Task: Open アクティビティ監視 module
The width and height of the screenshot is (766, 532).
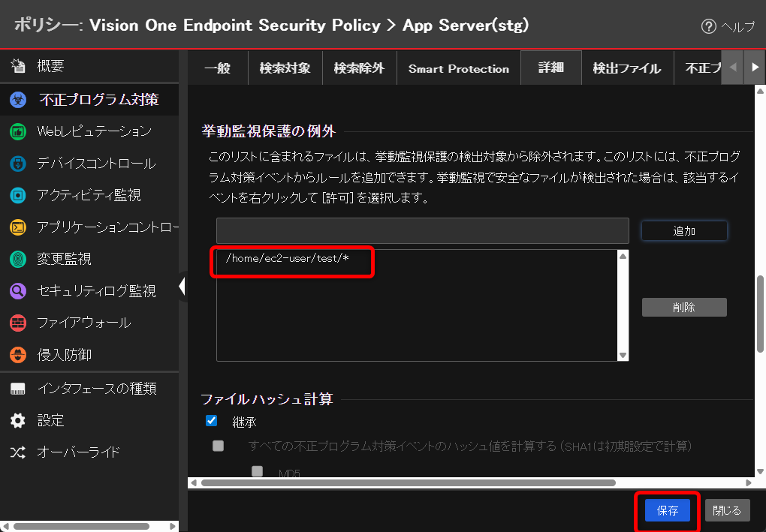Action: tap(89, 195)
